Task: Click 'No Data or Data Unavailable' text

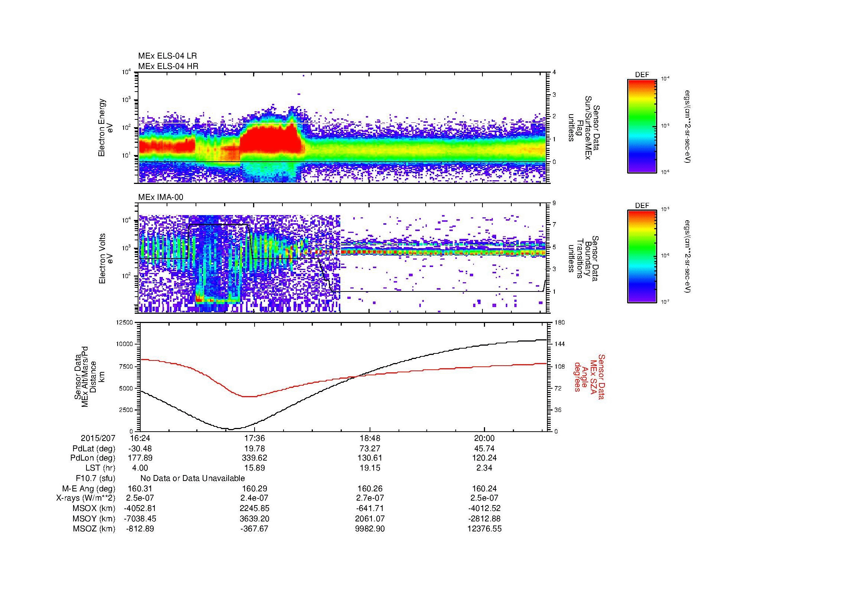Action: point(193,478)
